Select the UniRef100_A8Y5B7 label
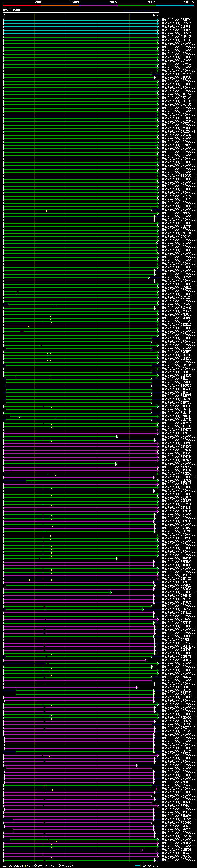This screenshot has height=868, width=197. coord(176,450)
